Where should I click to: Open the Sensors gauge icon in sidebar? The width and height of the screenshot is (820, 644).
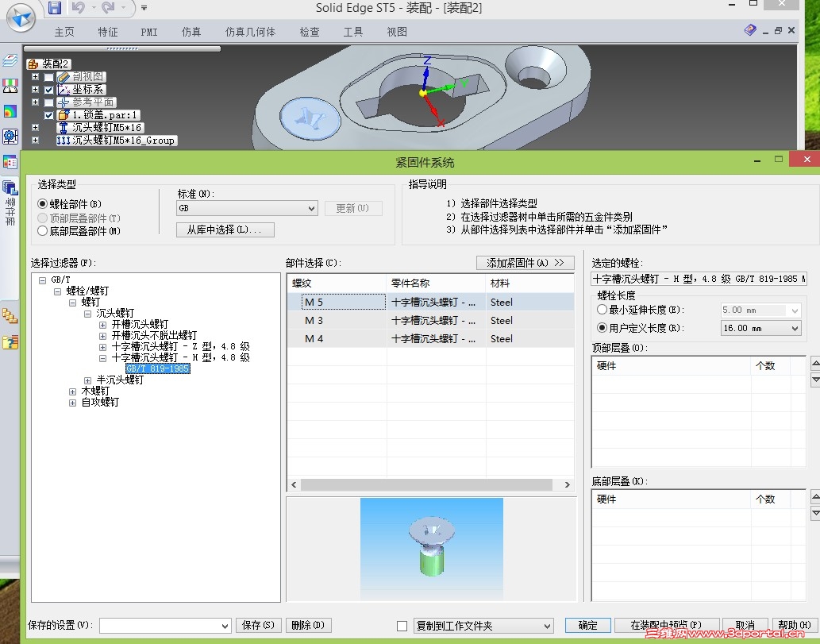10,86
